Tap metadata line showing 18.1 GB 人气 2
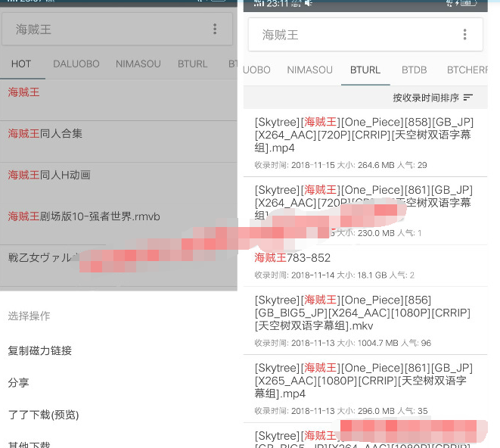500x448 pixels. [334, 275]
